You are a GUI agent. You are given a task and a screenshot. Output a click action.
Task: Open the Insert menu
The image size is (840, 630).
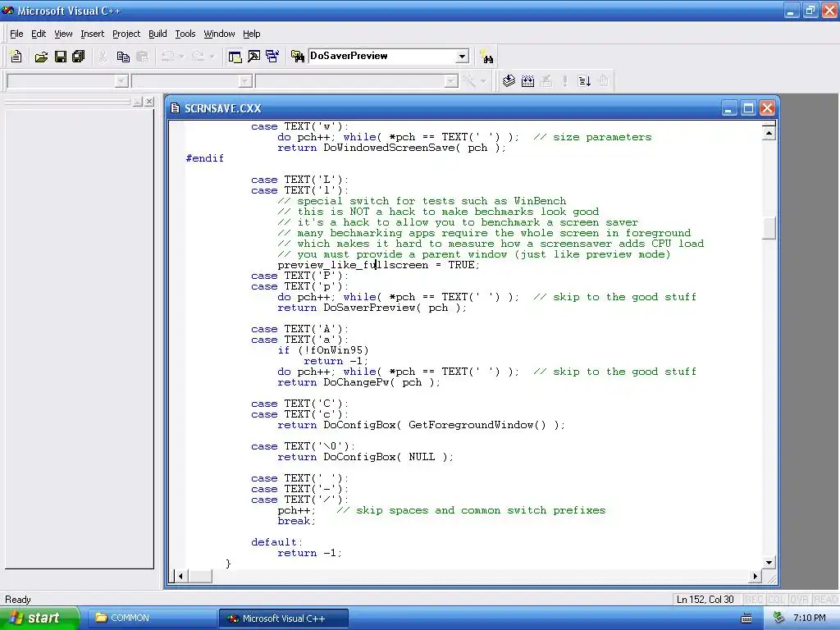(92, 34)
